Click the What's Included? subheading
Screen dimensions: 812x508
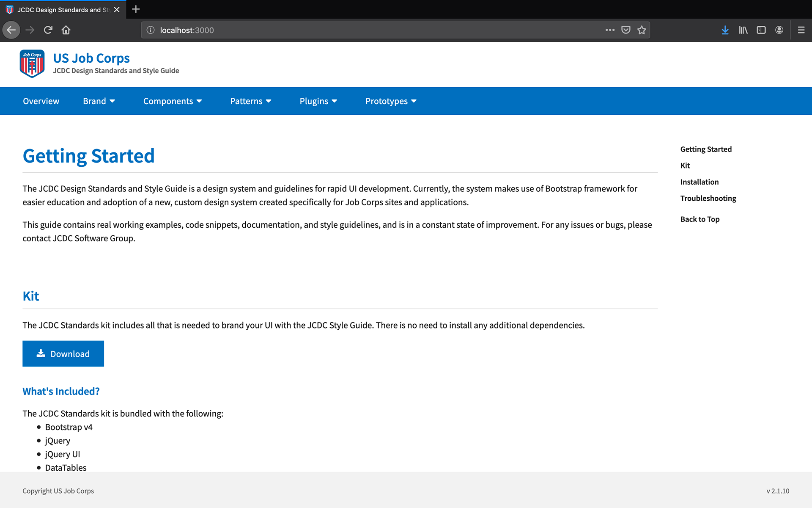(x=61, y=391)
